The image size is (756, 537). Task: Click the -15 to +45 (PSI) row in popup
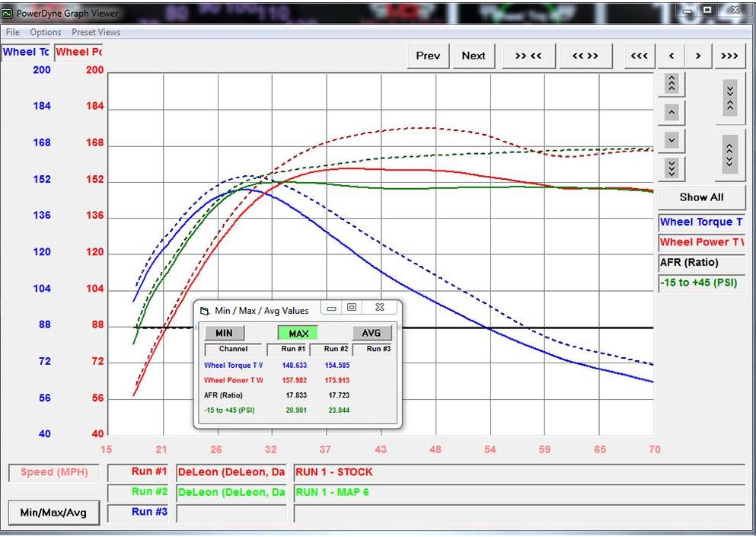tap(298, 411)
